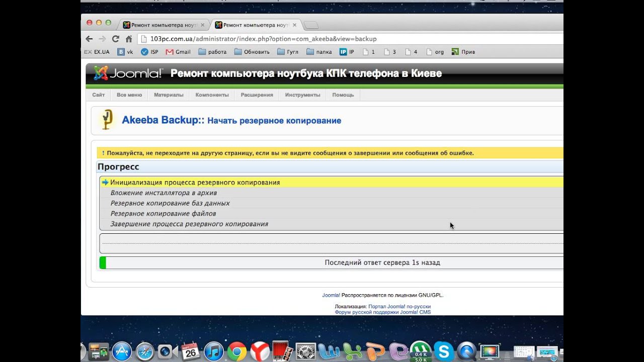Launch Skype from the dock
644x362 pixels.
(x=444, y=351)
